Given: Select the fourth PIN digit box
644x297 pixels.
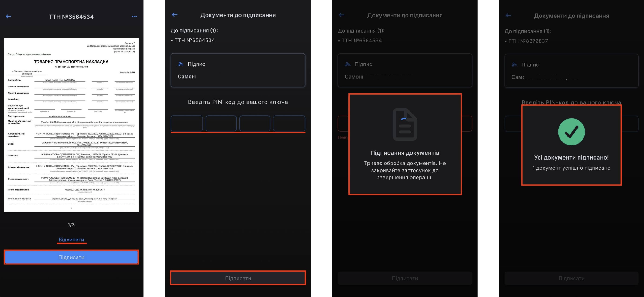Looking at the screenshot, I should pyautogui.click(x=289, y=123).
